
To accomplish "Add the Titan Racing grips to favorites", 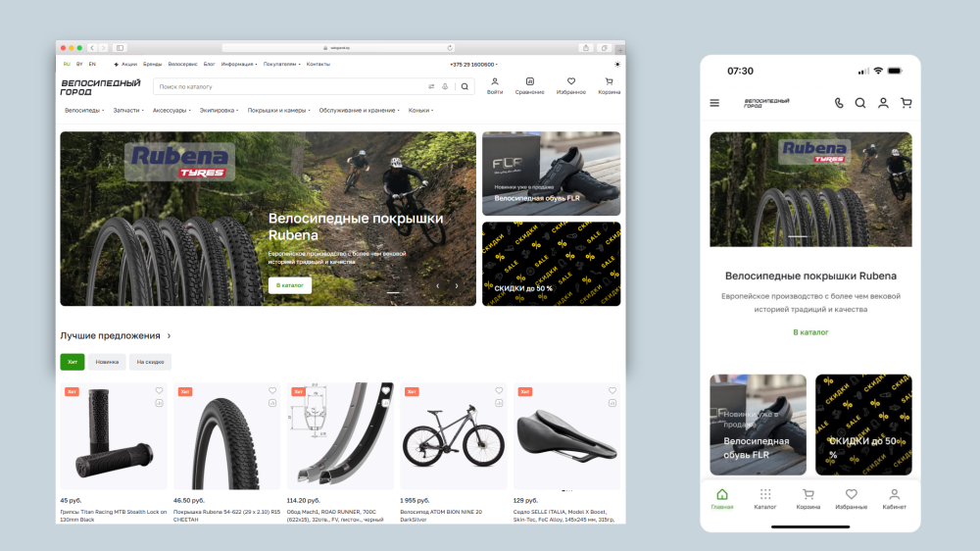I will pos(160,391).
